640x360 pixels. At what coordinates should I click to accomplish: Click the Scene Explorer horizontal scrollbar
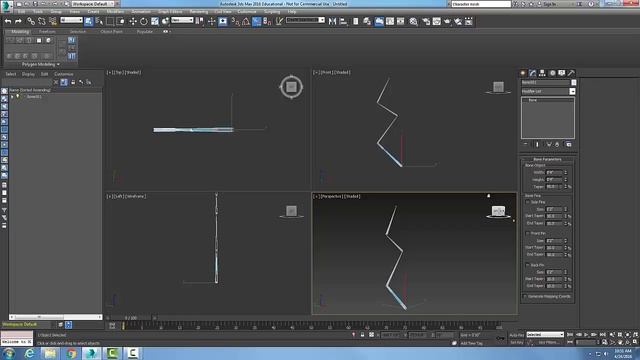click(56, 317)
